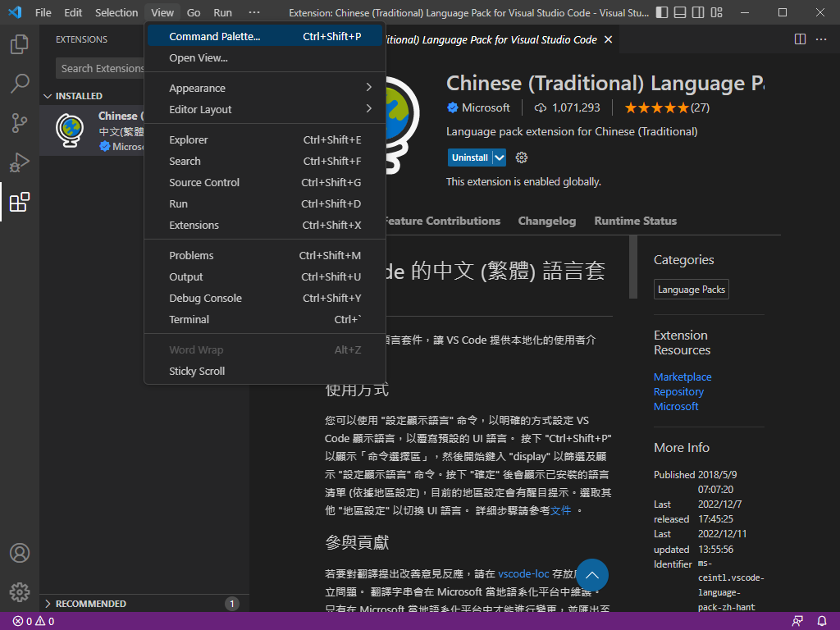
Task: Switch to the Feature Contributions tab
Action: (x=442, y=221)
